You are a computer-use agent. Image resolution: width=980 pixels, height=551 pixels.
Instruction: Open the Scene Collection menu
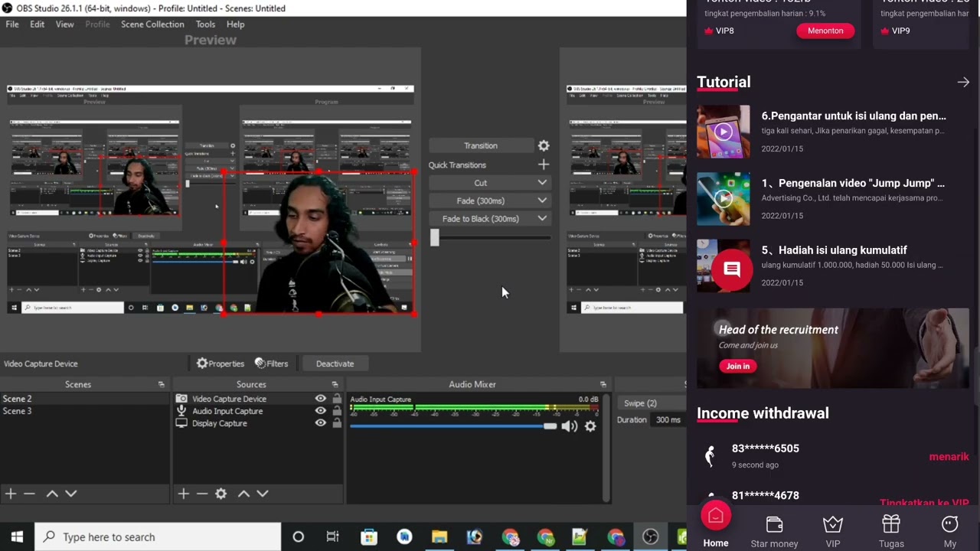pos(152,24)
